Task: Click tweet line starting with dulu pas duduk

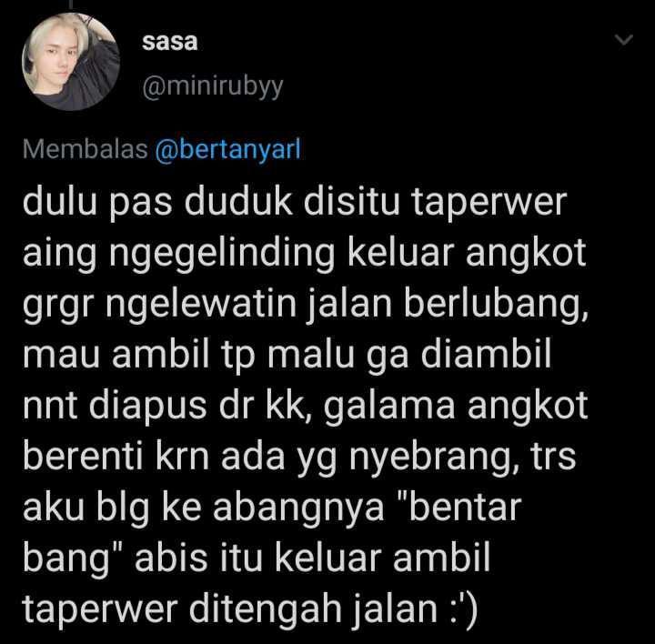Action: pos(295,203)
